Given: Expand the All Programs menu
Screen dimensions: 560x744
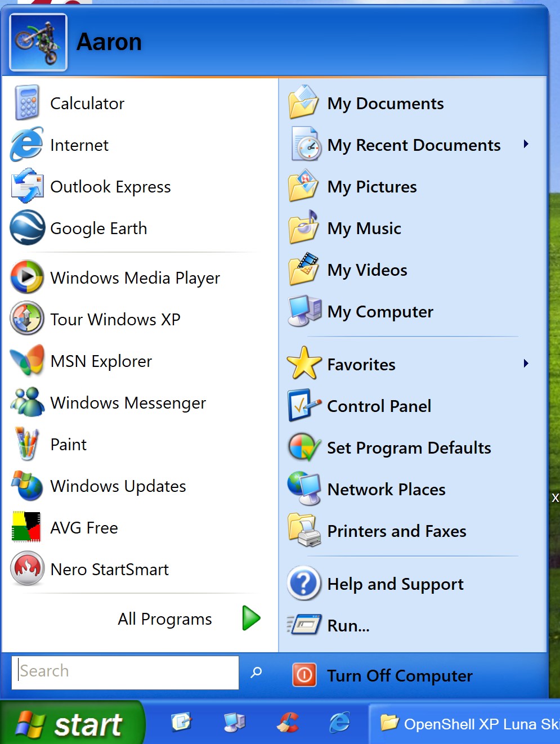Looking at the screenshot, I should coord(164,618).
